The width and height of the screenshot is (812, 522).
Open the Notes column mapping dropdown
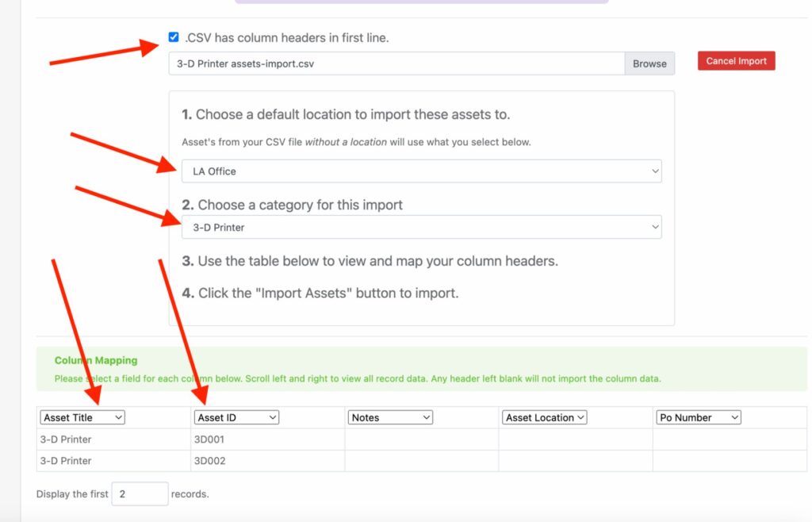pyautogui.click(x=390, y=416)
